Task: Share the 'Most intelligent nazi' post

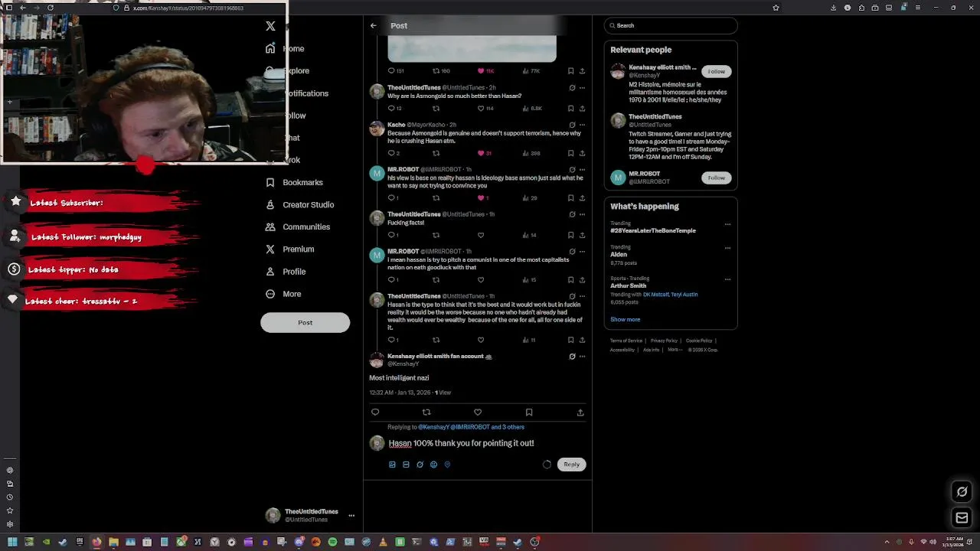Action: pos(580,412)
